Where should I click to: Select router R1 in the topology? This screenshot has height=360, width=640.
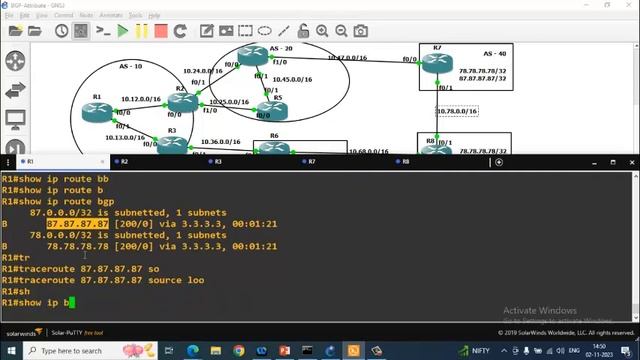97,112
